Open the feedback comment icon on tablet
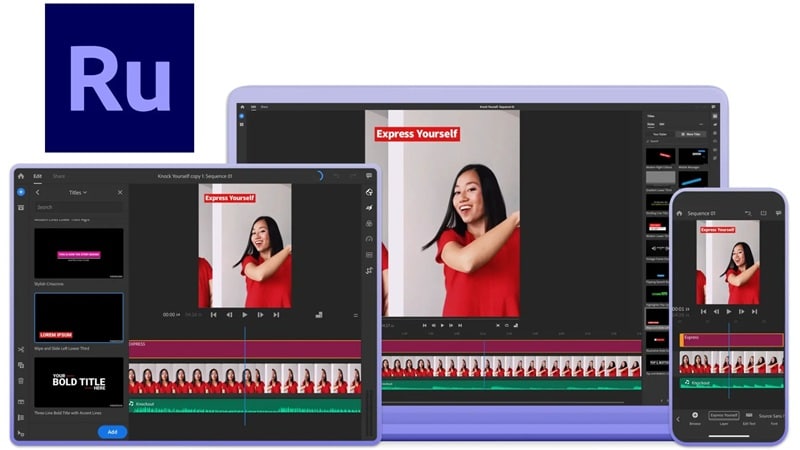 pyautogui.click(x=369, y=176)
